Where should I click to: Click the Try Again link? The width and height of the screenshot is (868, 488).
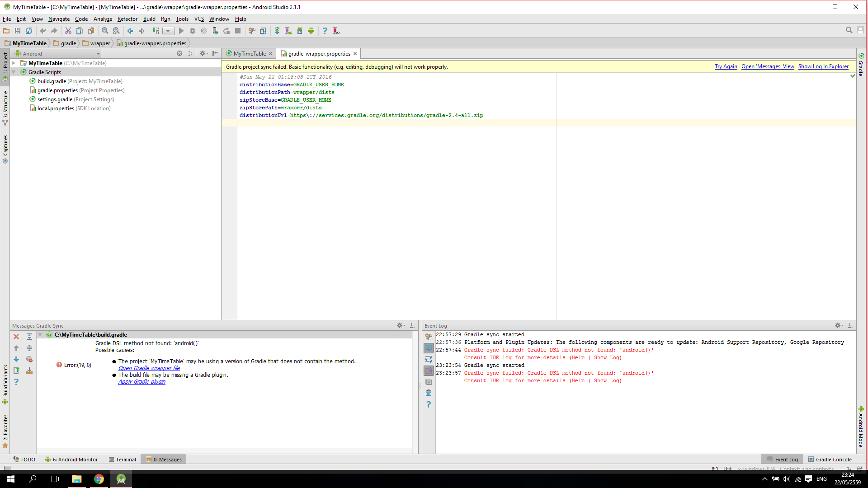pos(726,66)
